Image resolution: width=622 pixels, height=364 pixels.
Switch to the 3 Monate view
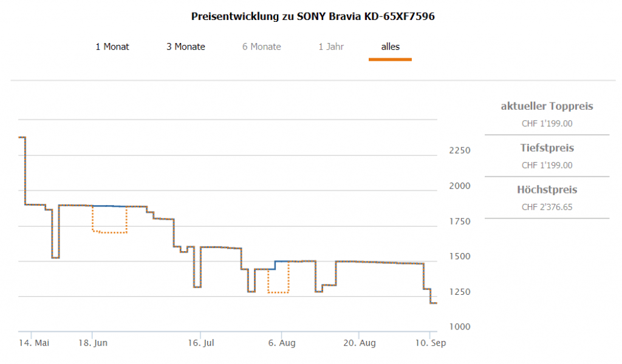186,47
